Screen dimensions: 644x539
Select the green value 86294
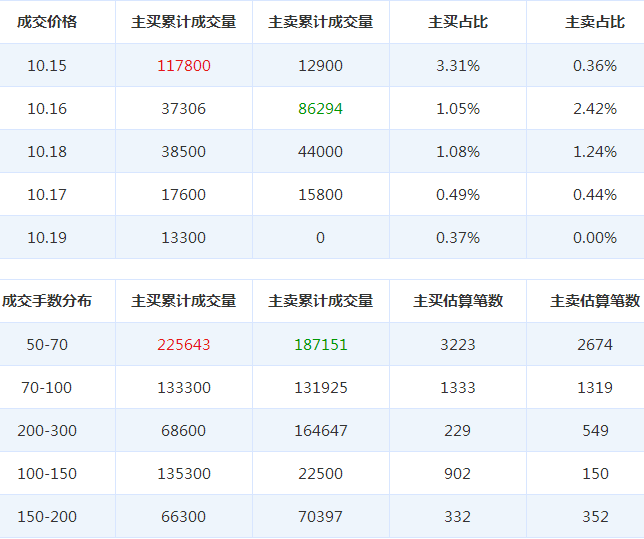tap(320, 109)
